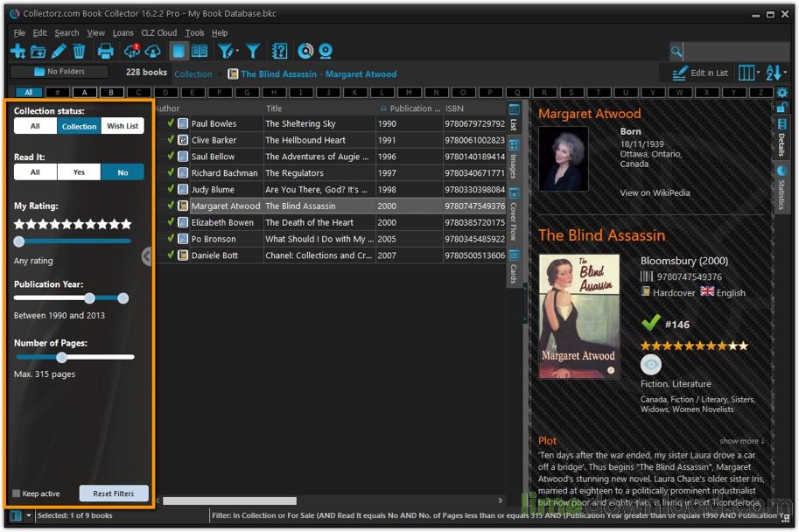Click the eye seen-it icon in details

tap(651, 364)
